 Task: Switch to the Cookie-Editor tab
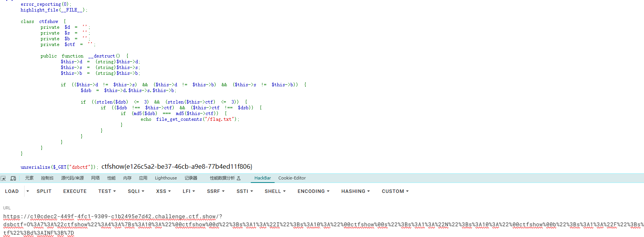(x=292, y=178)
